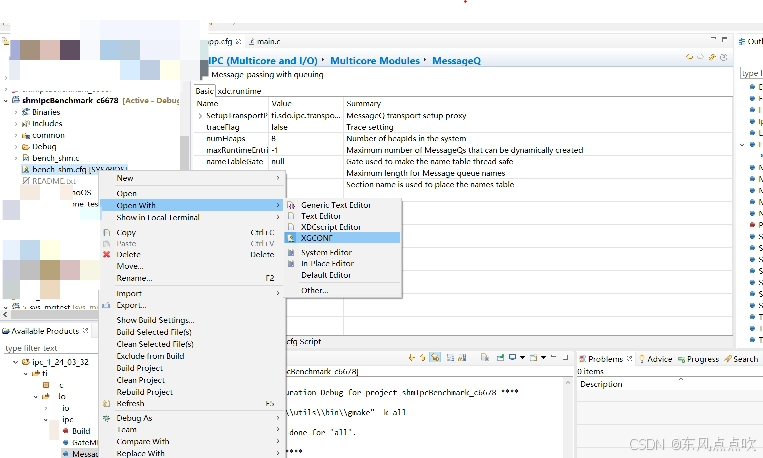Click the third icon in the XGCONF header toolbar
Screen dimensions: 763x458
[x=712, y=57]
